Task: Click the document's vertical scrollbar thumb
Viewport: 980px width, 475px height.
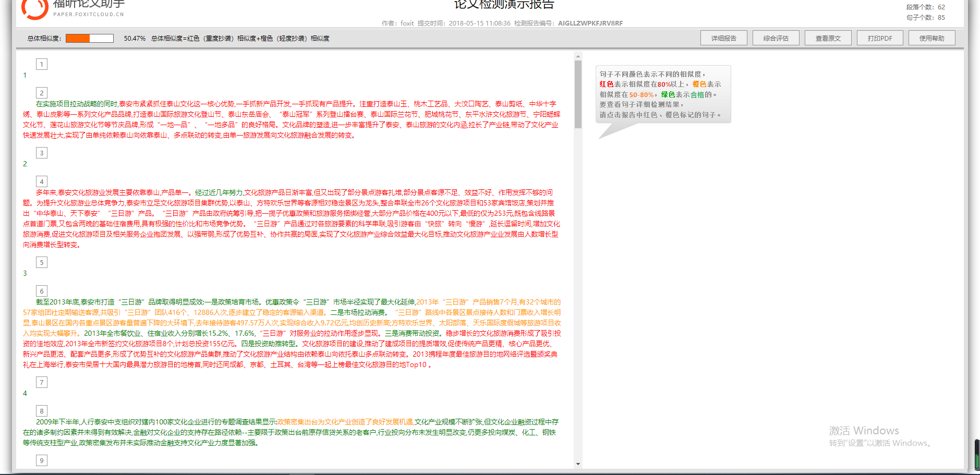Action: [578, 94]
